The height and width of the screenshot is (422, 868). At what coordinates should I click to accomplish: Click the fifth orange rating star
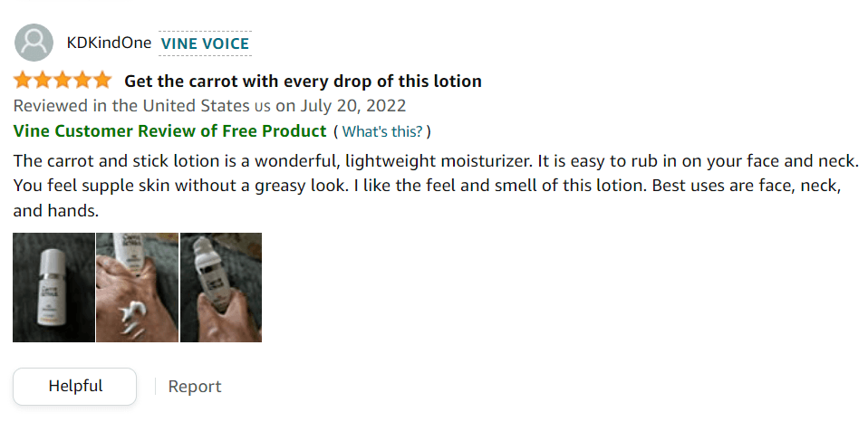101,81
